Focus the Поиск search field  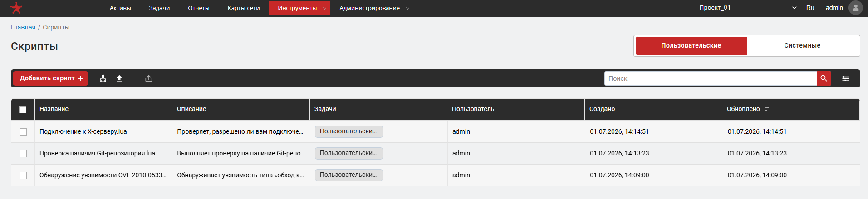click(710, 78)
